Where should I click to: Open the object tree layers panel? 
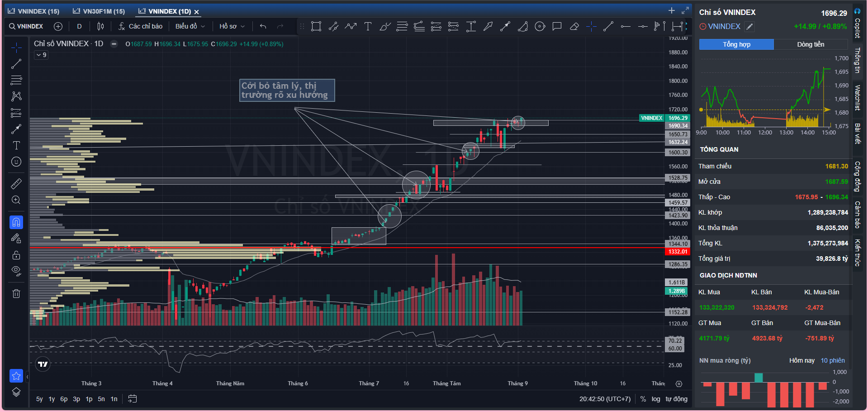click(16, 392)
